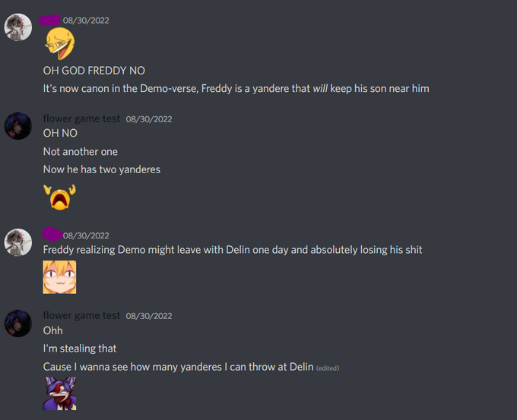Click the 'Freddy realizing Demo might leave' message
517x420 pixels.
click(233, 250)
